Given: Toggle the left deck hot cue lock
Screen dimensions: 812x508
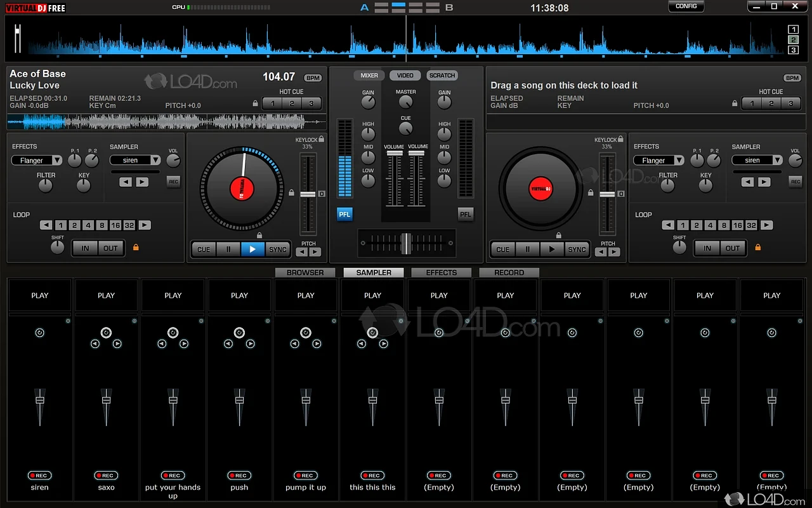Looking at the screenshot, I should coord(256,104).
